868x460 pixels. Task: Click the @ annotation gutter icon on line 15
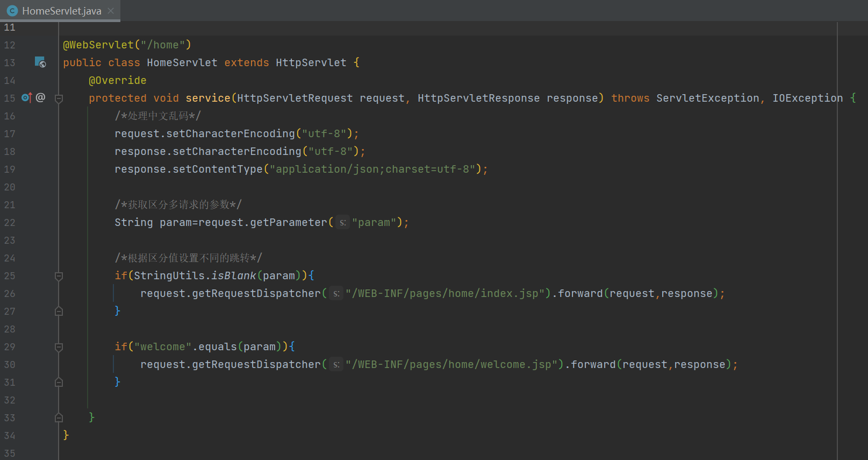[x=41, y=97]
